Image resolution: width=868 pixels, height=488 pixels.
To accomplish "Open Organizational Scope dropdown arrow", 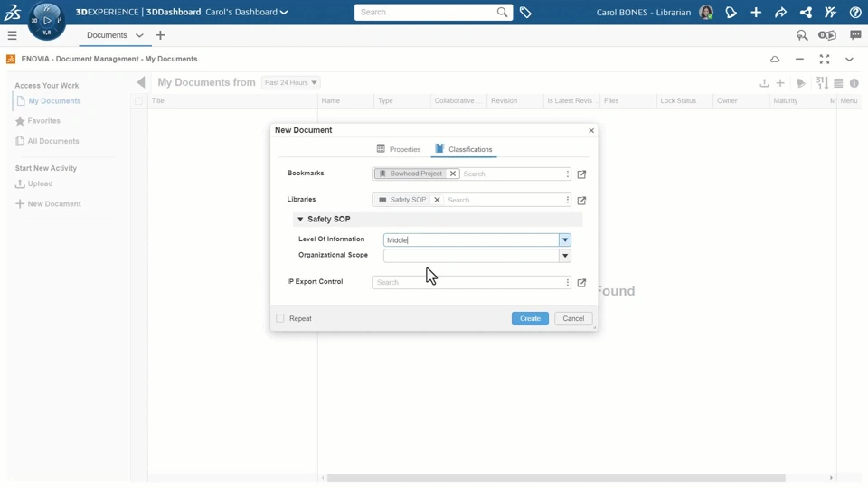I will 564,256.
